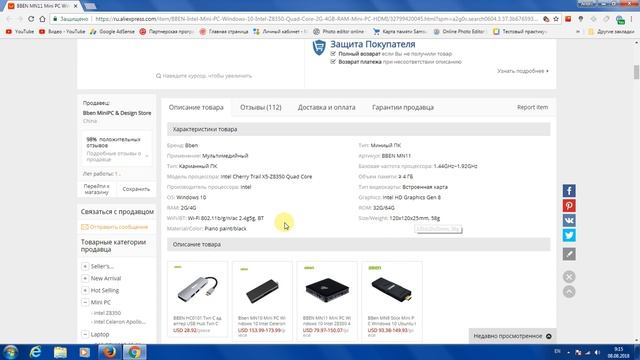This screenshot has height=360, width=640.
Task: Open Photo editor online bookmark
Action: coord(338,31)
